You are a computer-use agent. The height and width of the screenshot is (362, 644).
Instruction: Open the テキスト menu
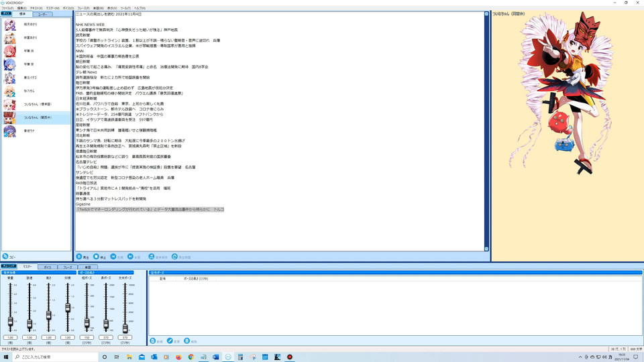coord(36,8)
